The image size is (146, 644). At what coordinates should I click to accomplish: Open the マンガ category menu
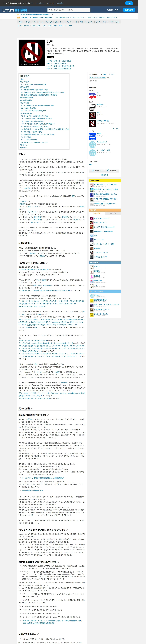pyautogui.click(x=27, y=22)
